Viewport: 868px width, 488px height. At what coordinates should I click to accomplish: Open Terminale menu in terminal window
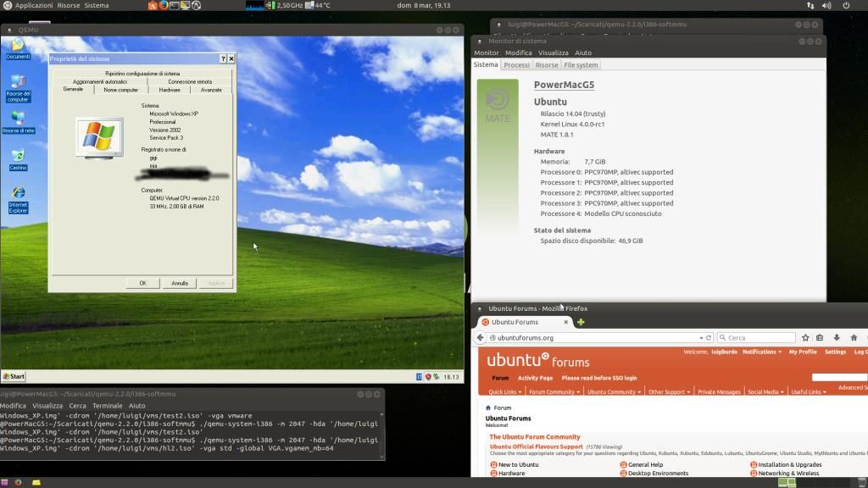[x=108, y=406]
